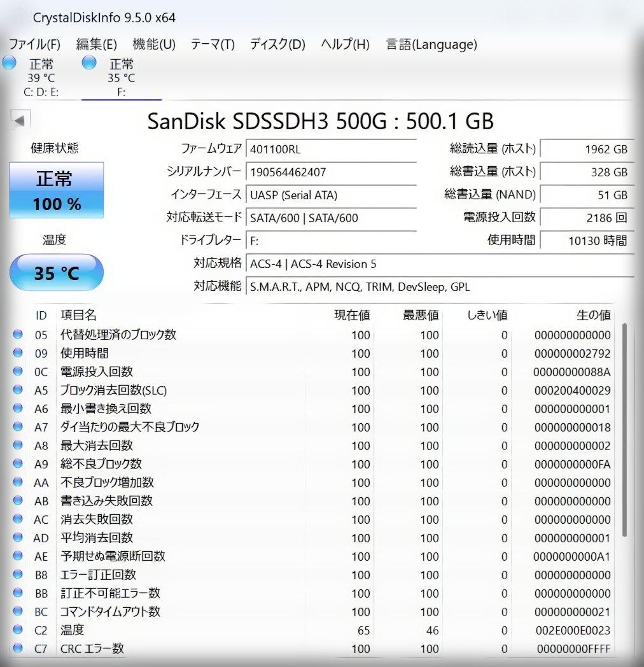The height and width of the screenshot is (667, 644).
Task: Click the status dot of row 09 使用時間
Action: coord(18,352)
